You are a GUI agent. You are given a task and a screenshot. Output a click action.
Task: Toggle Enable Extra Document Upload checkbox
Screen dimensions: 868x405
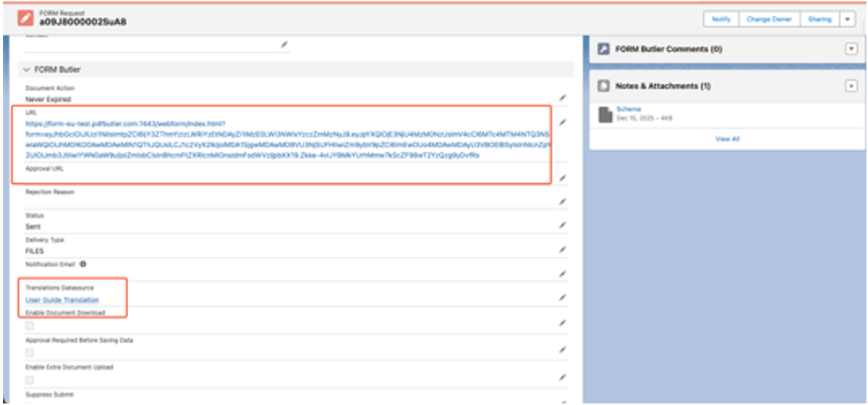(30, 380)
